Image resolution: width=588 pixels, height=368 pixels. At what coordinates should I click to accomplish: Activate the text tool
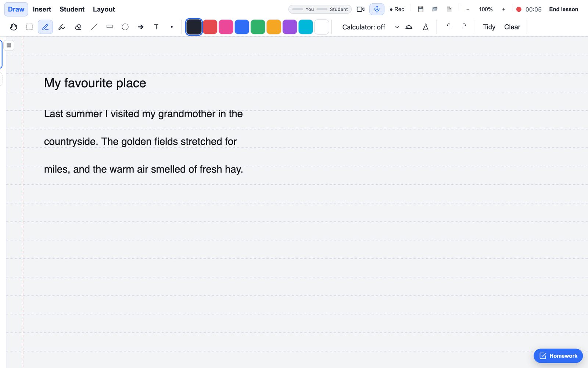coord(156,27)
